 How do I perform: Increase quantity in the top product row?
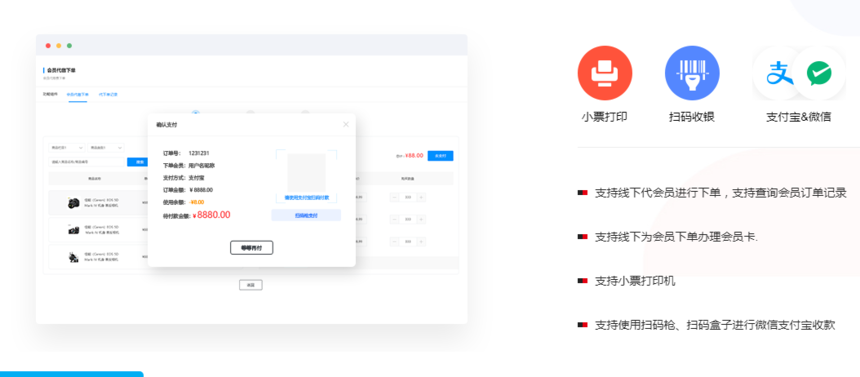click(x=421, y=198)
